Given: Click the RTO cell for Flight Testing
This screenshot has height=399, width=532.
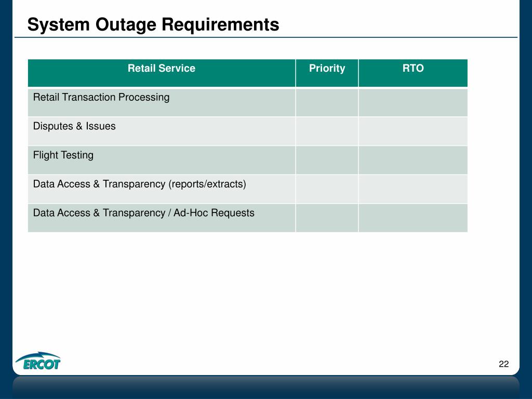Looking at the screenshot, I should (x=413, y=160).
